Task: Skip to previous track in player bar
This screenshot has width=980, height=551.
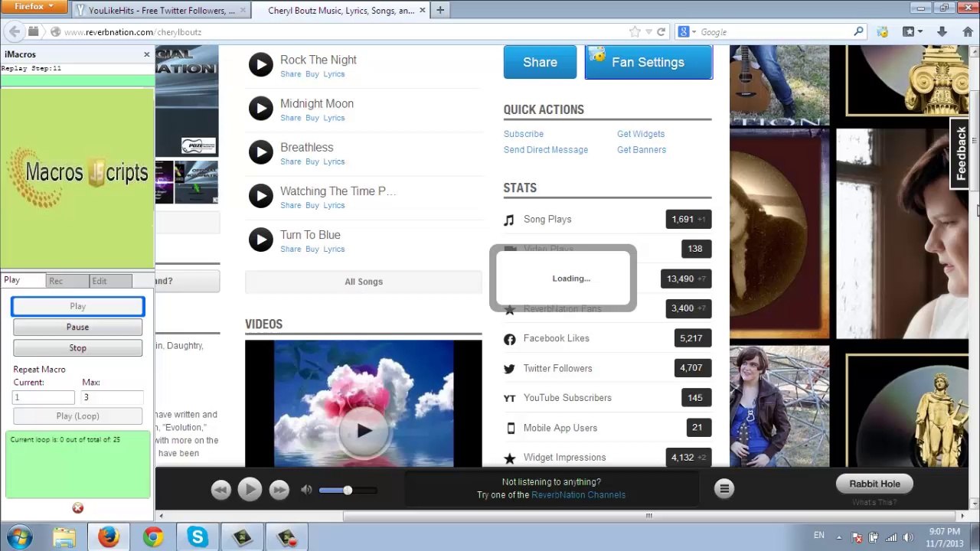Action: (x=220, y=490)
